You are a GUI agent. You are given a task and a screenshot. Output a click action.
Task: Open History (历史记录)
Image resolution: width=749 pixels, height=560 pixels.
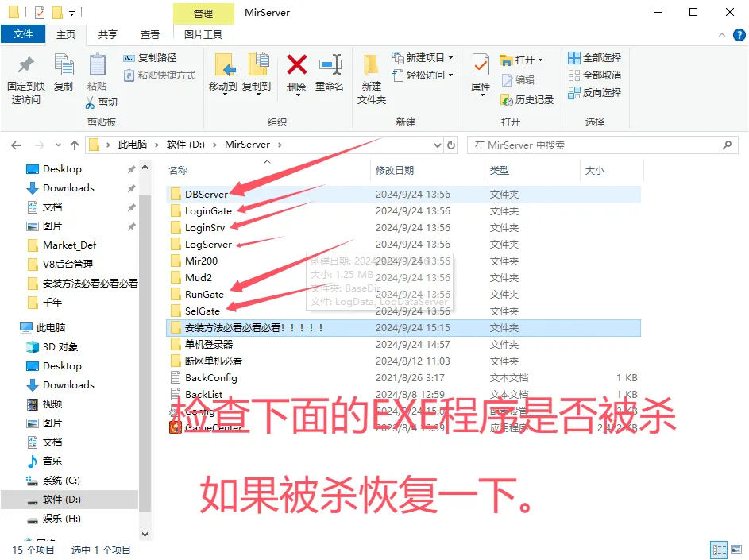coord(527,100)
